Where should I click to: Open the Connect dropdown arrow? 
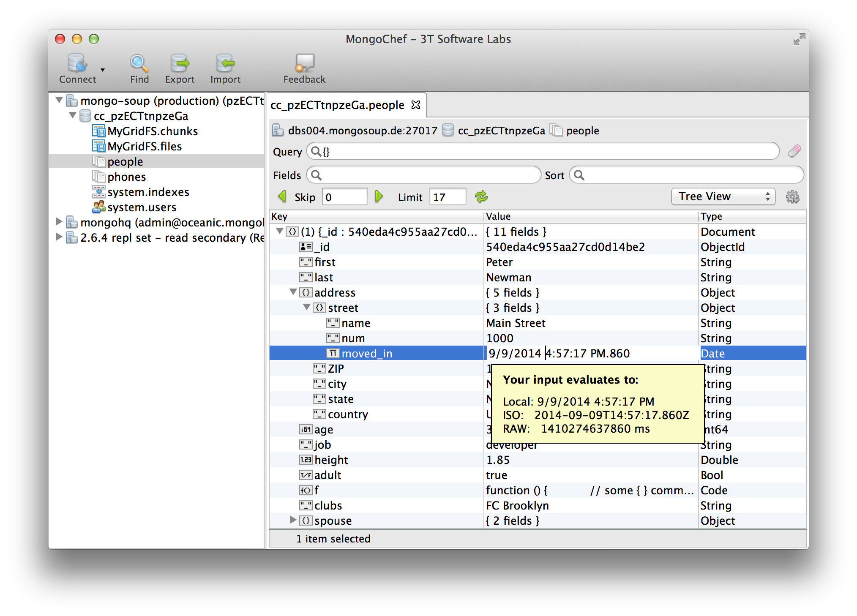[102, 70]
